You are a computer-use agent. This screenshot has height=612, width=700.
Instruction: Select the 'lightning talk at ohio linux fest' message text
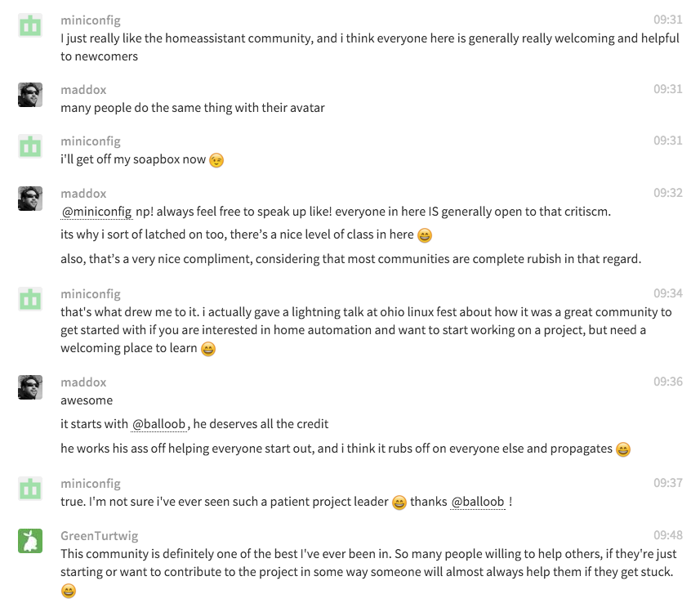point(327,311)
